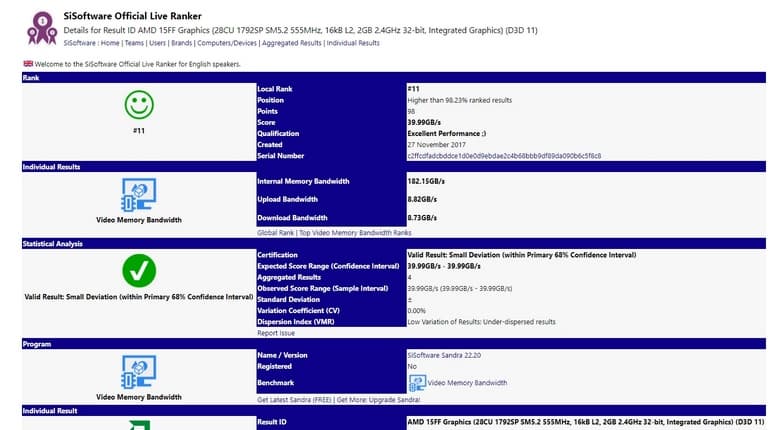
Task: Click the UK flag icon beside welcome text
Action: [28, 64]
